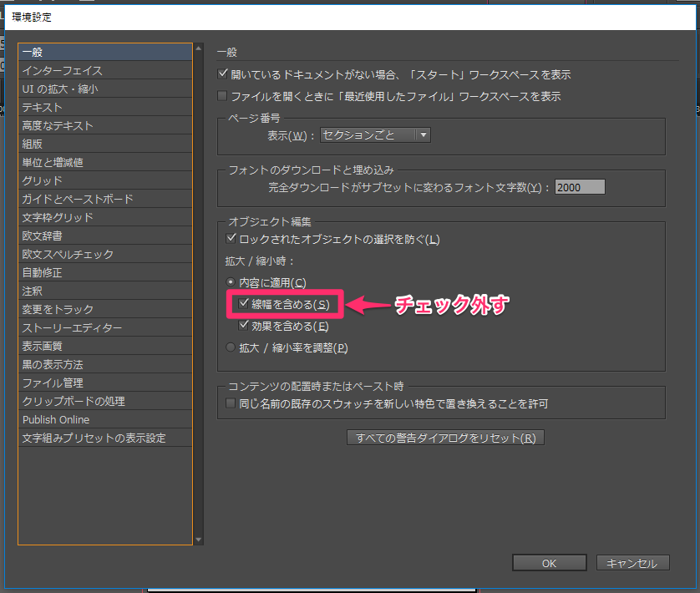The width and height of the screenshot is (700, 593).
Task: Click the font character count field showing 2000
Action: click(x=580, y=187)
